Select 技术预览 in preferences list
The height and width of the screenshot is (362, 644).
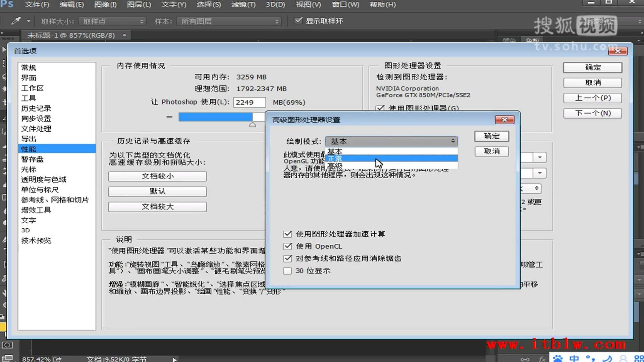click(x=57, y=241)
